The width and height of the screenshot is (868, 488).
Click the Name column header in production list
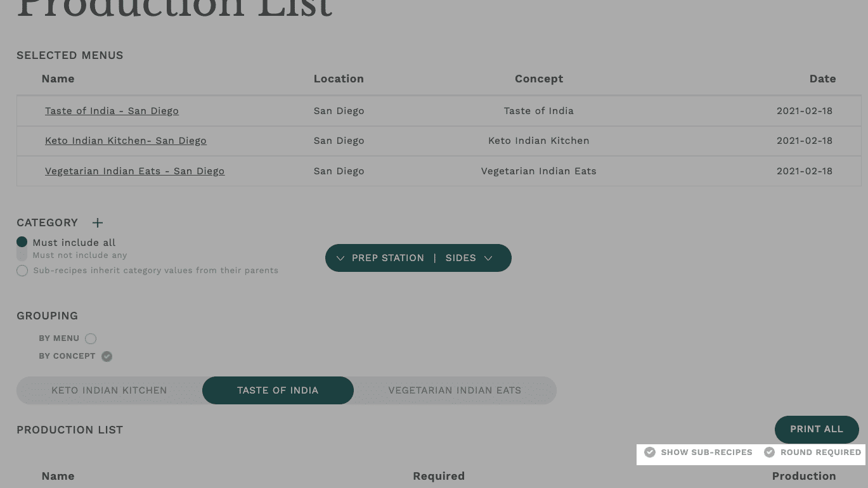coord(58,476)
